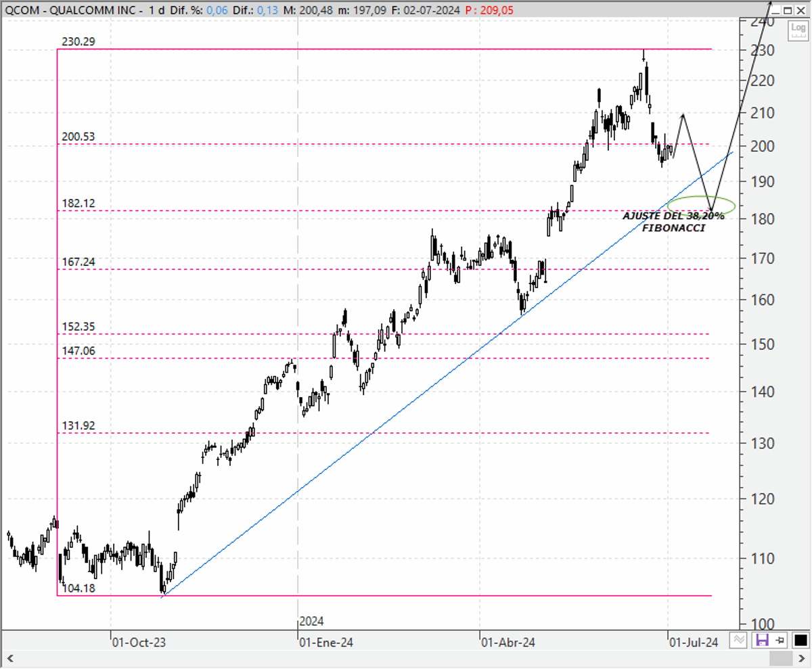Click the 230.29 Fibonacci level label
Viewport: 812px width, 669px height.
point(78,41)
